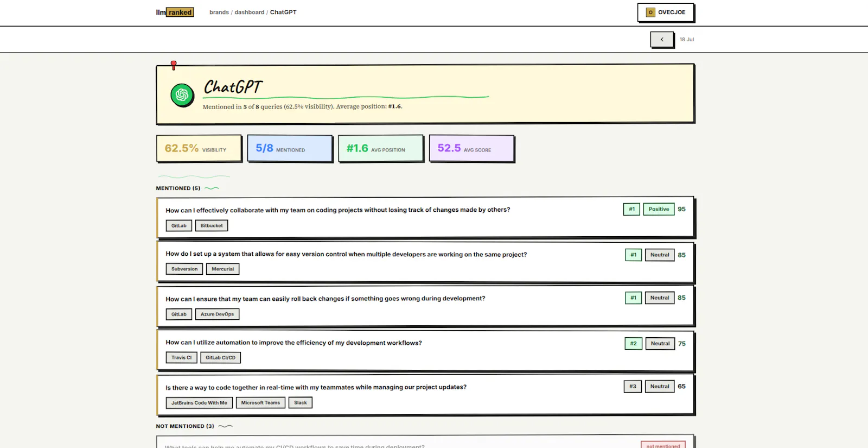The height and width of the screenshot is (448, 868).
Task: Click the Subversion tag
Action: 184,269
